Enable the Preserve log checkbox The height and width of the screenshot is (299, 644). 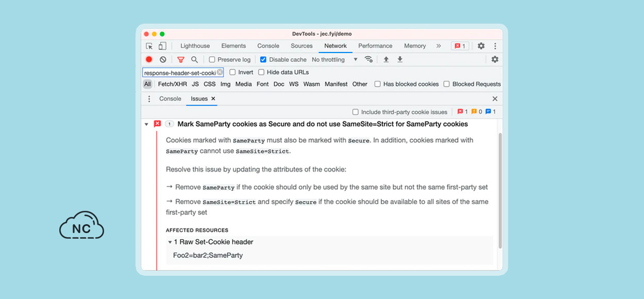click(212, 60)
